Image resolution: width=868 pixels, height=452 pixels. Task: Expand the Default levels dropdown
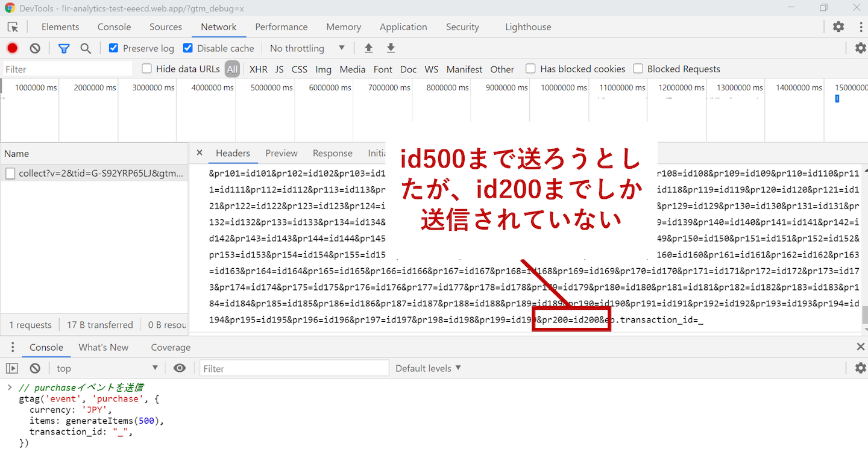[428, 368]
